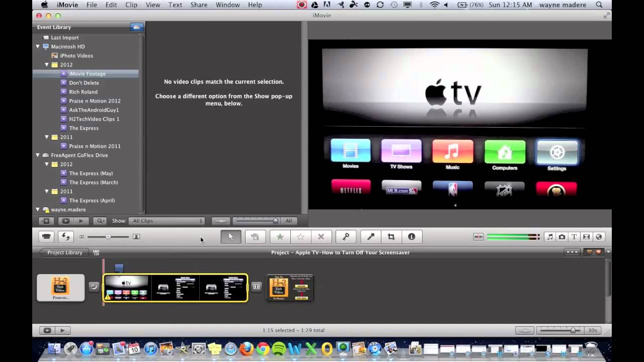
Task: Select the H-2 Tech Video title clip
Action: point(61,288)
